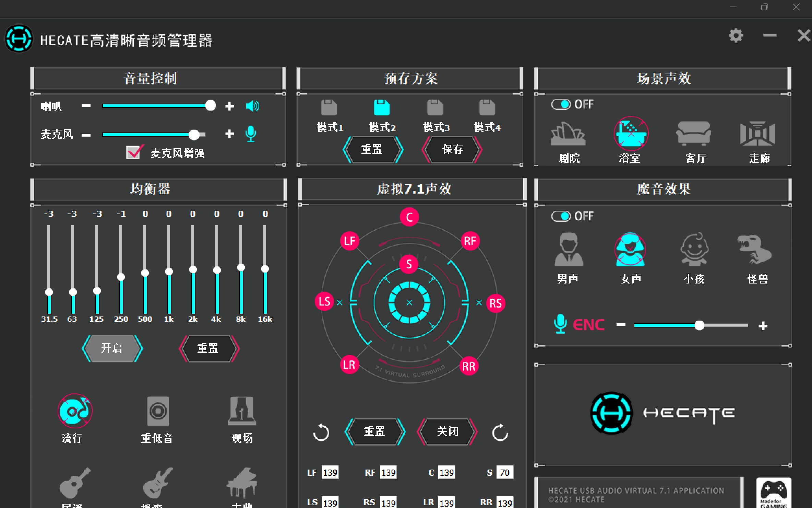This screenshot has height=508, width=812.
Task: Choose the 浴室 bathroom scene effect
Action: point(631,134)
